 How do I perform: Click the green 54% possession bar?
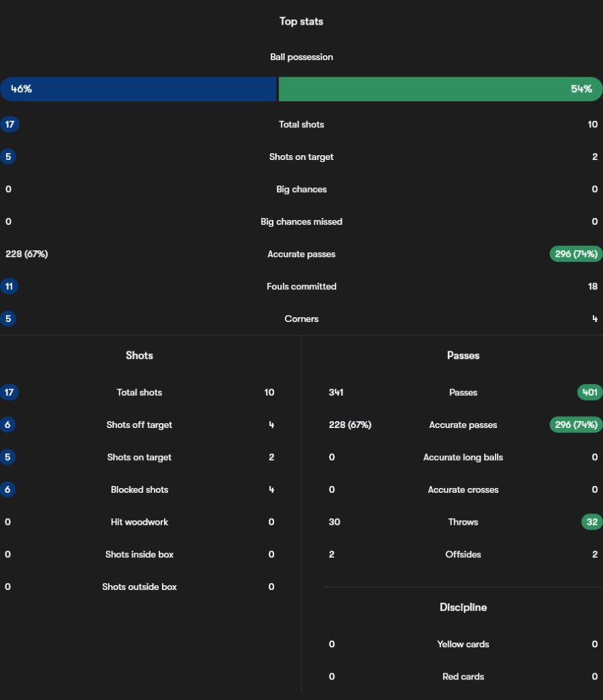440,89
